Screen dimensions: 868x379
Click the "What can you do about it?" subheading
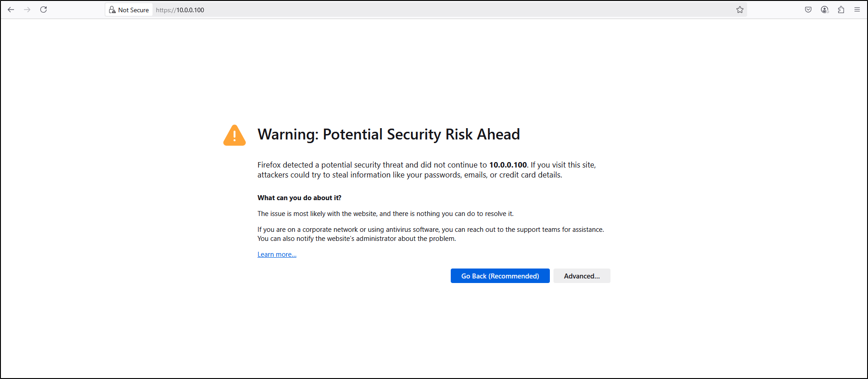tap(299, 198)
